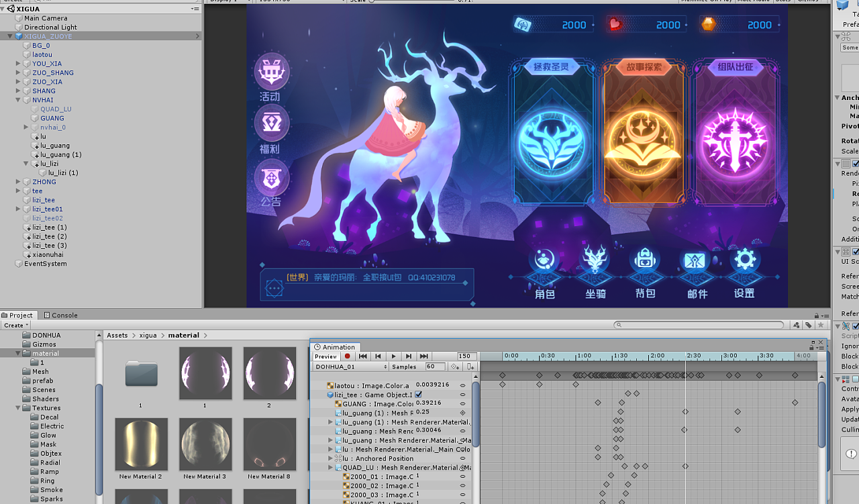Screen dimensions: 859x504
Task: Toggle lizi_tee Game Object active checkbox
Action: coord(419,395)
